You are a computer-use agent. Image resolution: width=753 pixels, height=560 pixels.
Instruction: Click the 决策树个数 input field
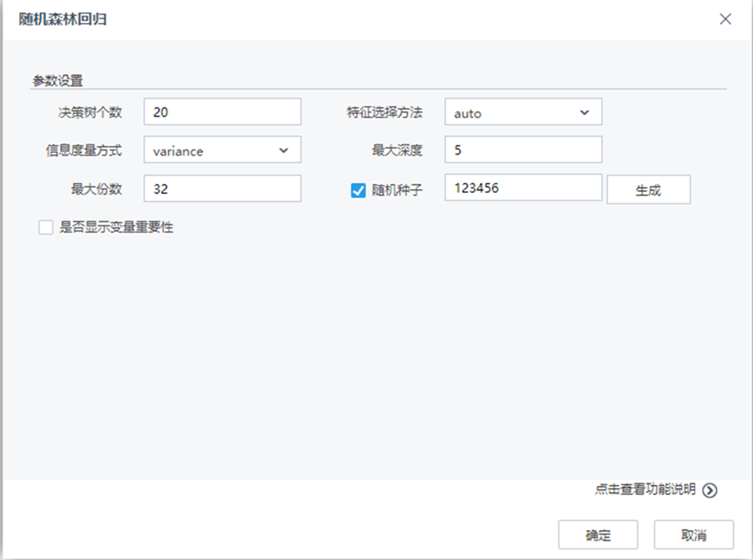point(222,112)
